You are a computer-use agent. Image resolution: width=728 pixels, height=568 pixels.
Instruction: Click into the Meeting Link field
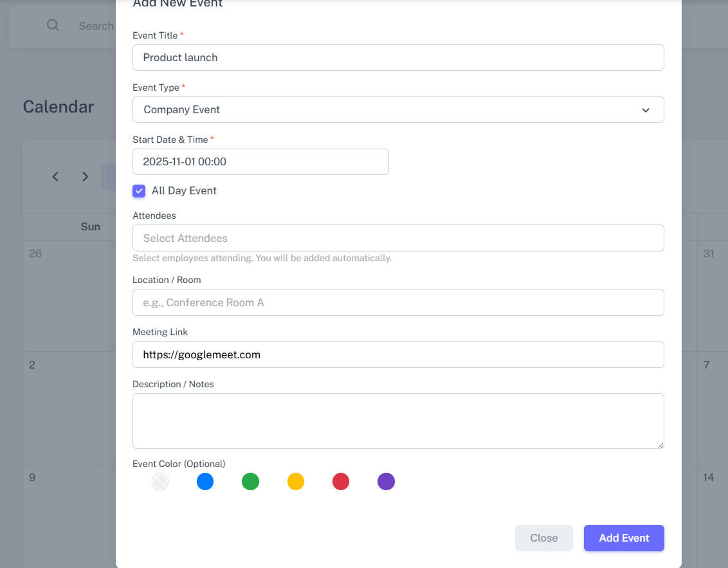tap(397, 354)
